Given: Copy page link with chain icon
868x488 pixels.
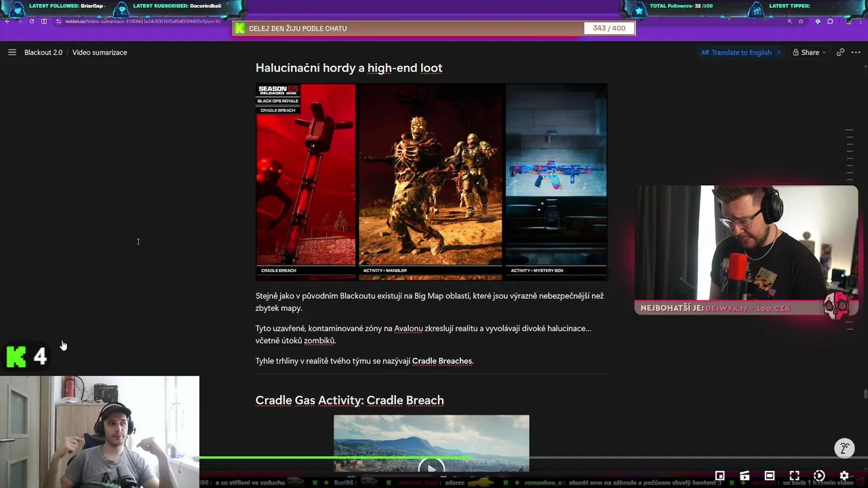Looking at the screenshot, I should pos(840,52).
